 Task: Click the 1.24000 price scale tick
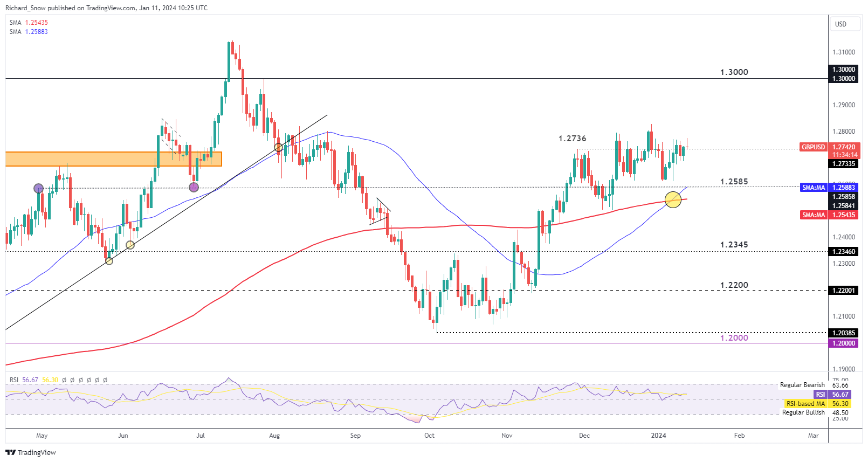tap(844, 237)
